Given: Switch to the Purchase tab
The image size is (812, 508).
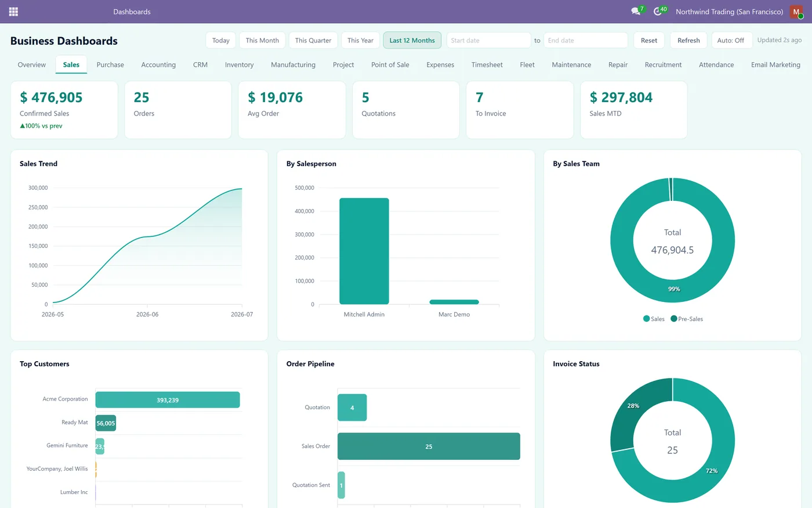Looking at the screenshot, I should pos(110,64).
